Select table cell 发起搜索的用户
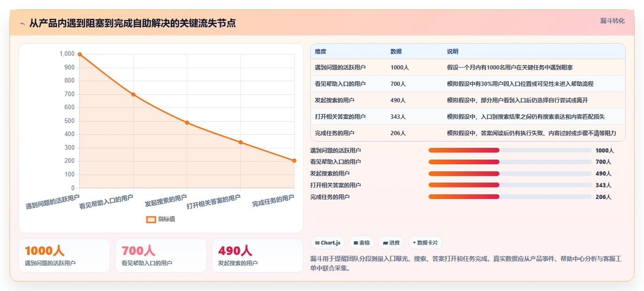Screen dimensions: 644x291 tap(335, 100)
